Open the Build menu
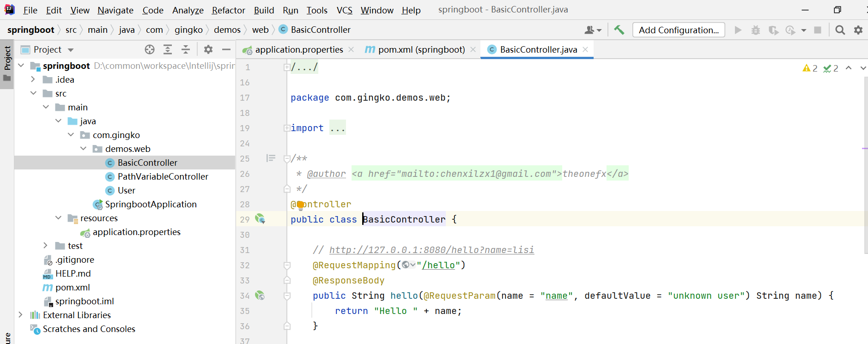 [264, 10]
